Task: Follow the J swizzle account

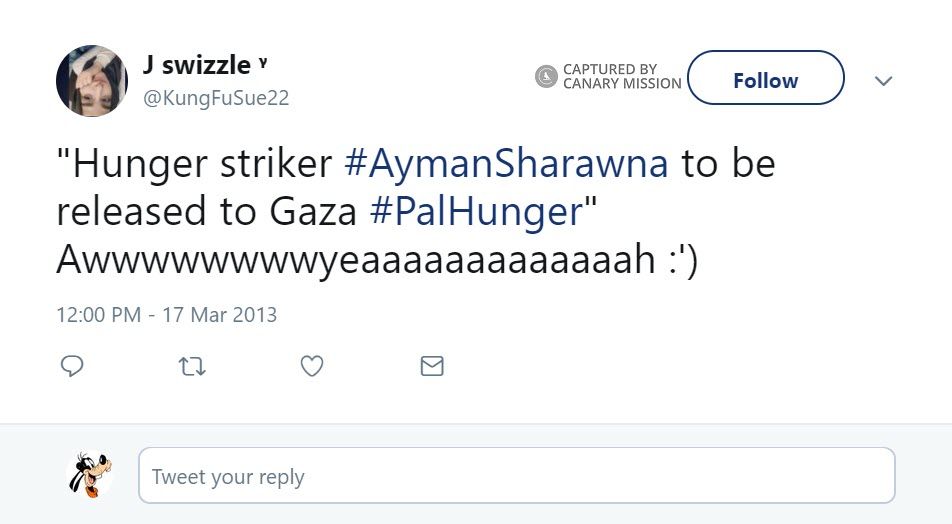Action: point(765,80)
